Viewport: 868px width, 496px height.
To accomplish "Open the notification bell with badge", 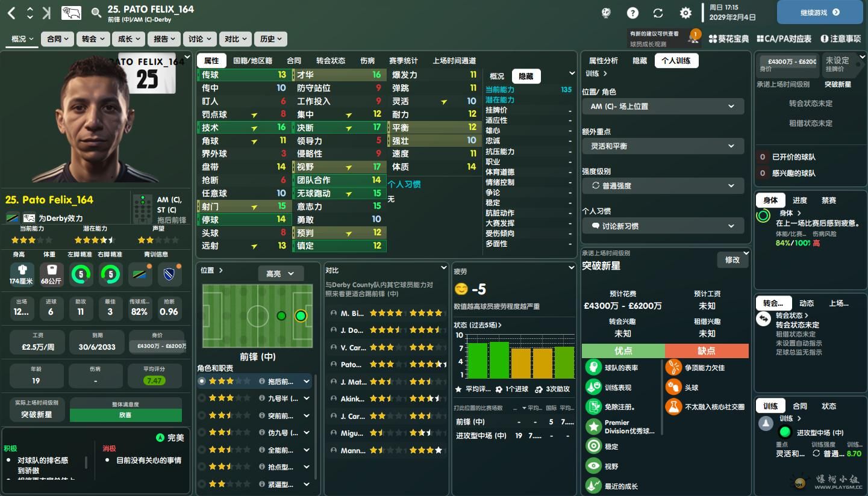I will [694, 38].
